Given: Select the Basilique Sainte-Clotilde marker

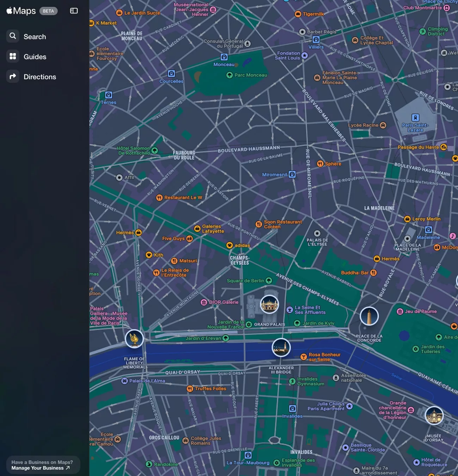Looking at the screenshot, I should (x=346, y=447).
